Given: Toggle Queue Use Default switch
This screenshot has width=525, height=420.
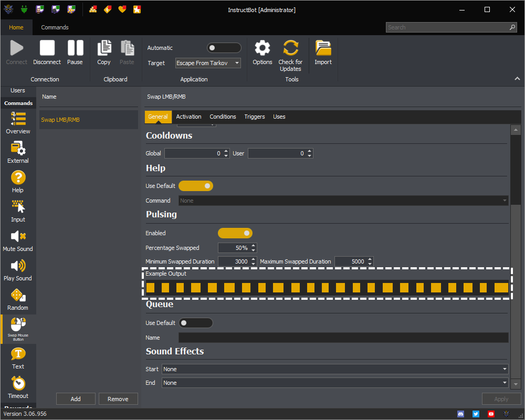Looking at the screenshot, I should pos(196,323).
